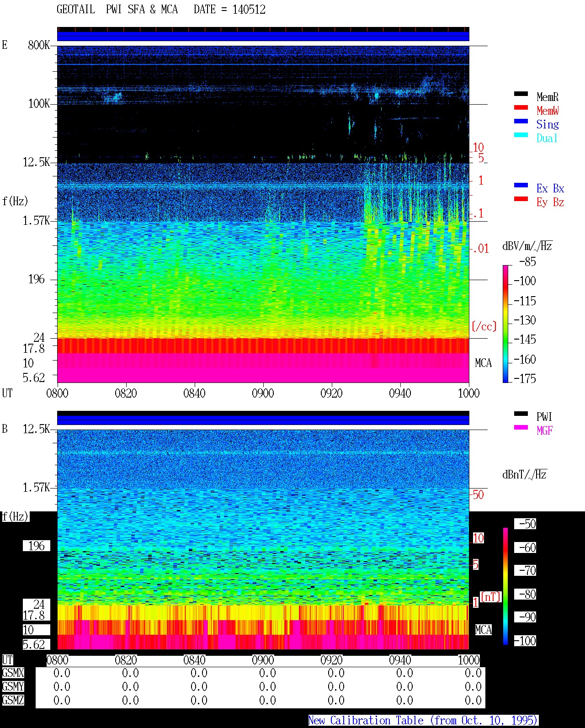
Task: Click the 100K frequency axis label
Action: [39, 103]
